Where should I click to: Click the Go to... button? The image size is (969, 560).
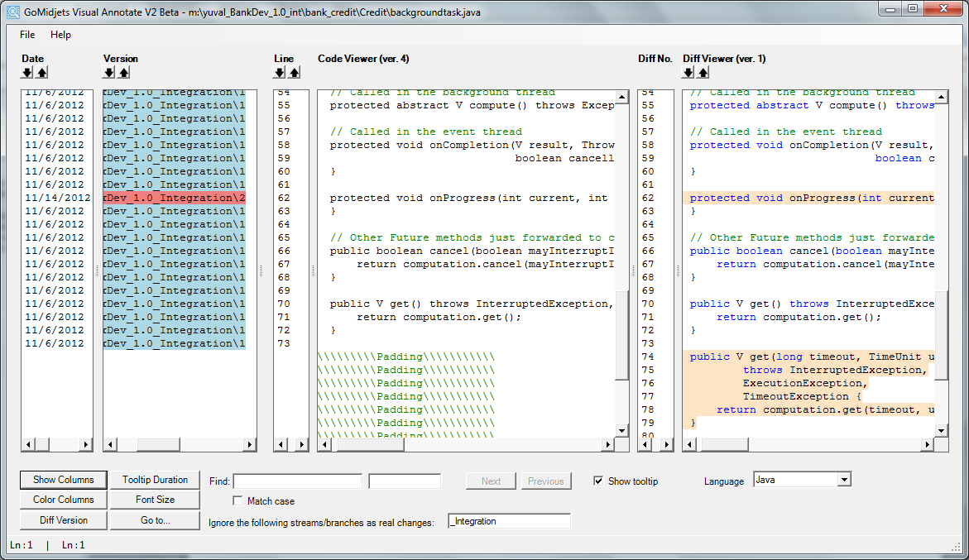[155, 520]
